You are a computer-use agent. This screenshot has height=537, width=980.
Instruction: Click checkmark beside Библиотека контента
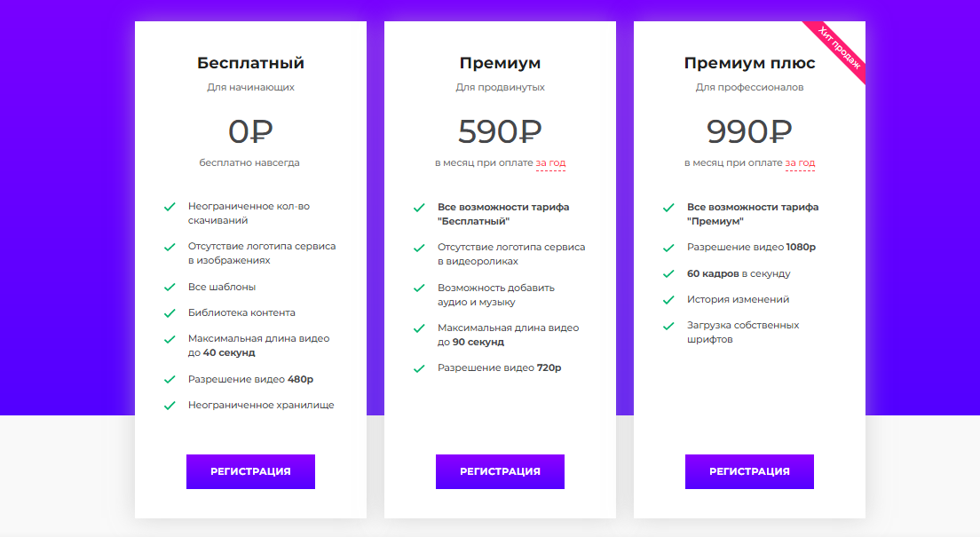170,313
